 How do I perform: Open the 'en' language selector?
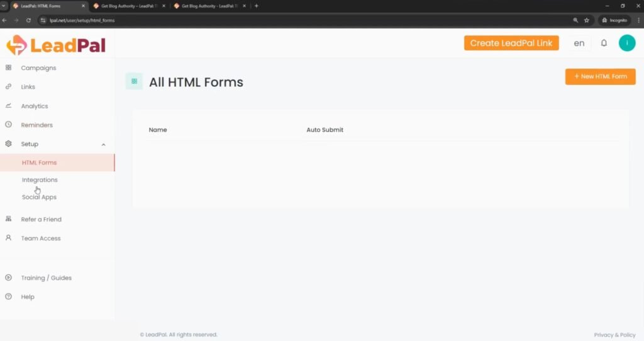pyautogui.click(x=579, y=43)
